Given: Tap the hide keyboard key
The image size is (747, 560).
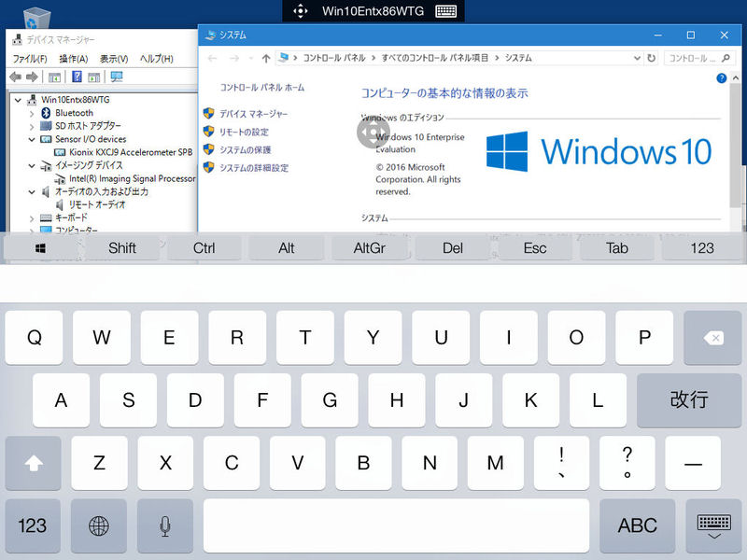Looking at the screenshot, I should coord(713,525).
